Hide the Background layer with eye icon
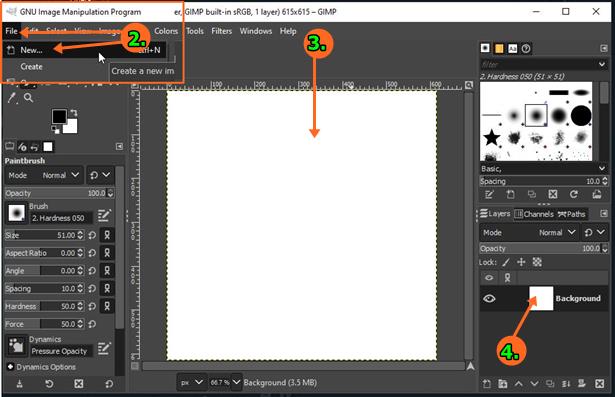Image resolution: width=615 pixels, height=397 pixels. click(x=489, y=299)
